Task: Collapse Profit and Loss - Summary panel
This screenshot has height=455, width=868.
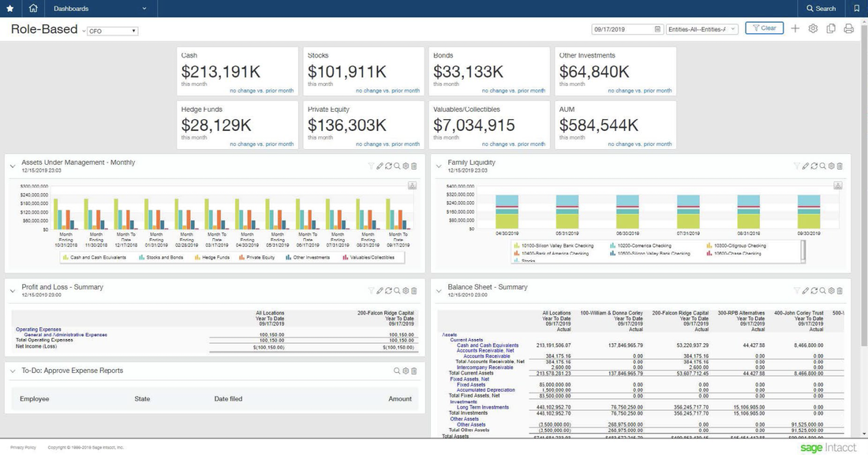Action: coord(13,291)
